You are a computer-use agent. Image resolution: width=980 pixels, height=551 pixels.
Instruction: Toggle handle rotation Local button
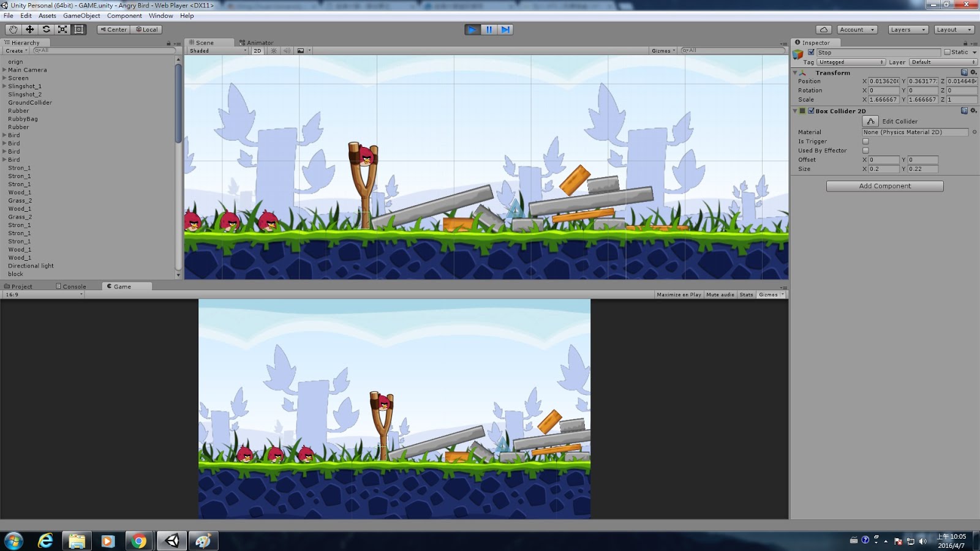pyautogui.click(x=146, y=29)
